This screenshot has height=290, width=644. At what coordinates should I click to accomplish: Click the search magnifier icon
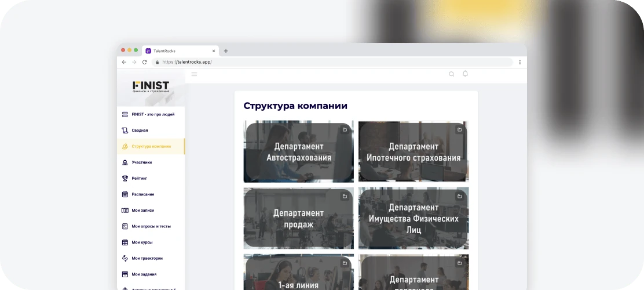[x=451, y=74]
